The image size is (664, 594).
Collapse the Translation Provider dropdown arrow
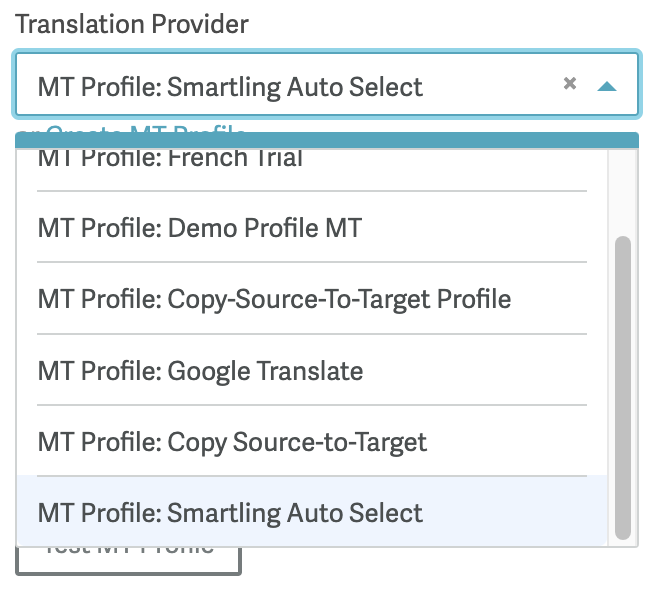606,86
